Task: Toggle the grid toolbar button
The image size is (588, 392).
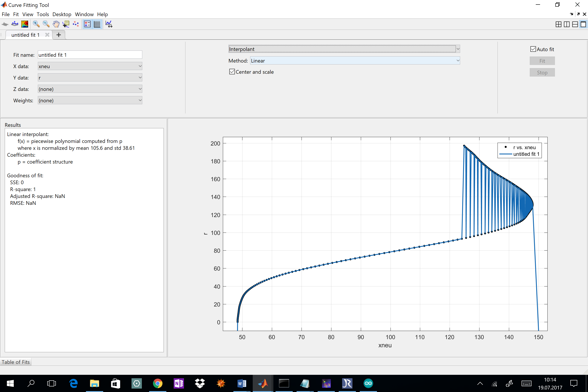Action: 97,24
